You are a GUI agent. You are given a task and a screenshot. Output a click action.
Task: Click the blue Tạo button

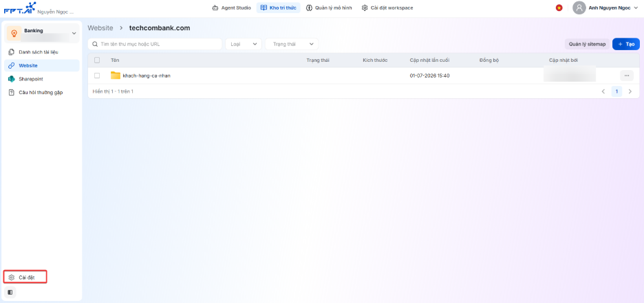[626, 44]
